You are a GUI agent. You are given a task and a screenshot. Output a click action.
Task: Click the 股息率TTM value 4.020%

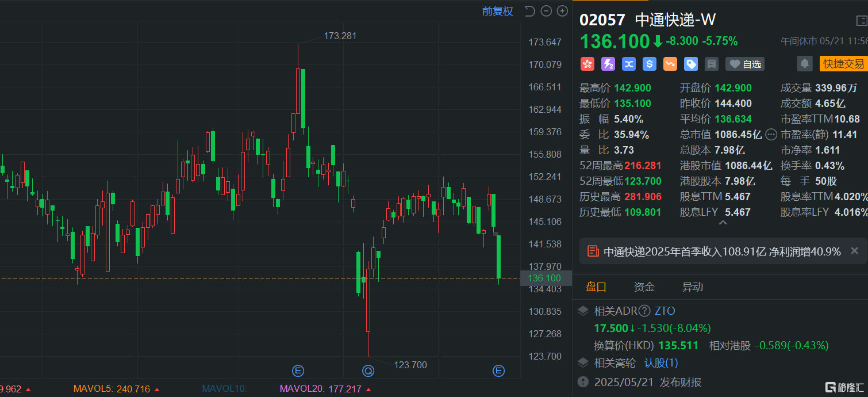(x=851, y=197)
